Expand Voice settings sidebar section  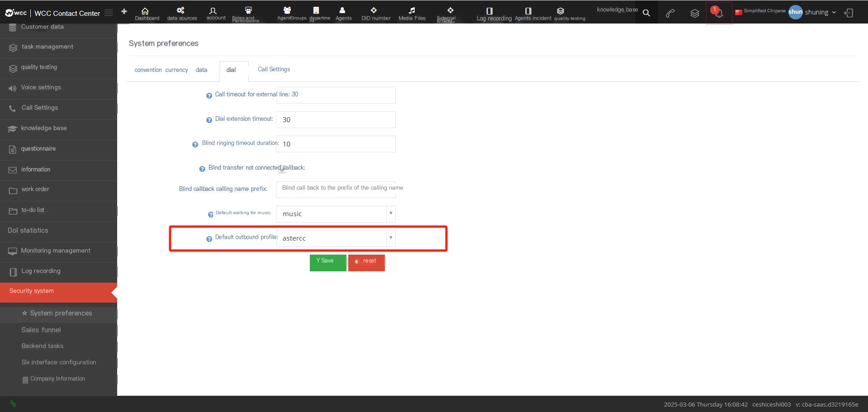(x=59, y=88)
